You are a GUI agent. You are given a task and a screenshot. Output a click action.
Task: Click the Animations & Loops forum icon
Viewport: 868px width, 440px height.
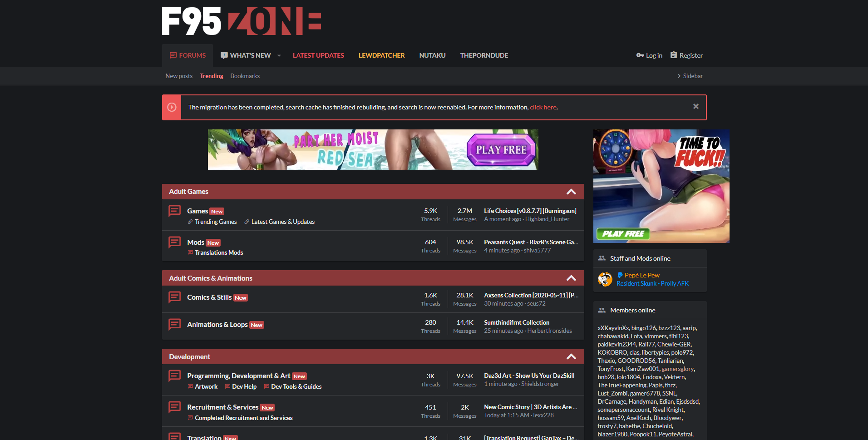174,325
